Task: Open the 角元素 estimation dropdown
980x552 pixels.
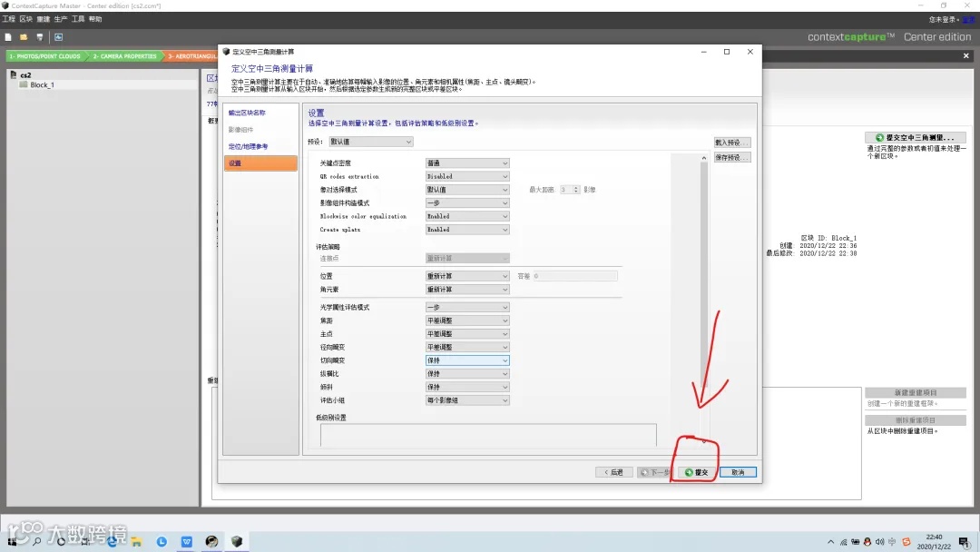Action: click(467, 290)
